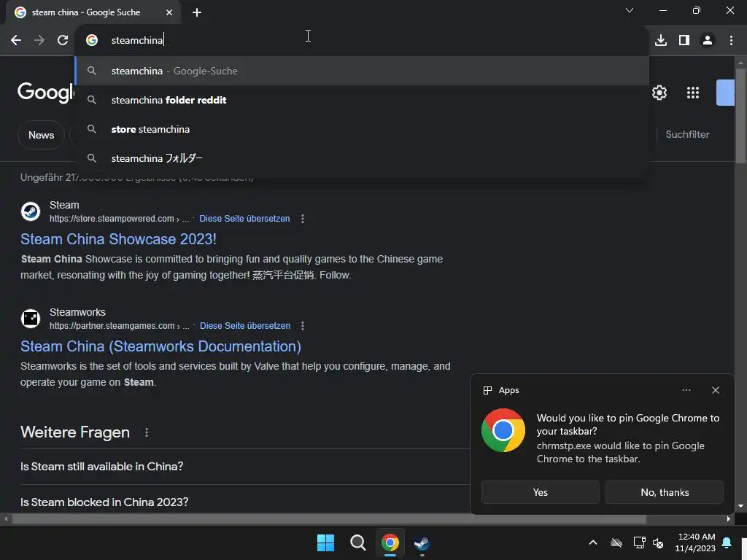Click the OneDrive cloud tray icon
The image size is (747, 560).
pos(616,542)
